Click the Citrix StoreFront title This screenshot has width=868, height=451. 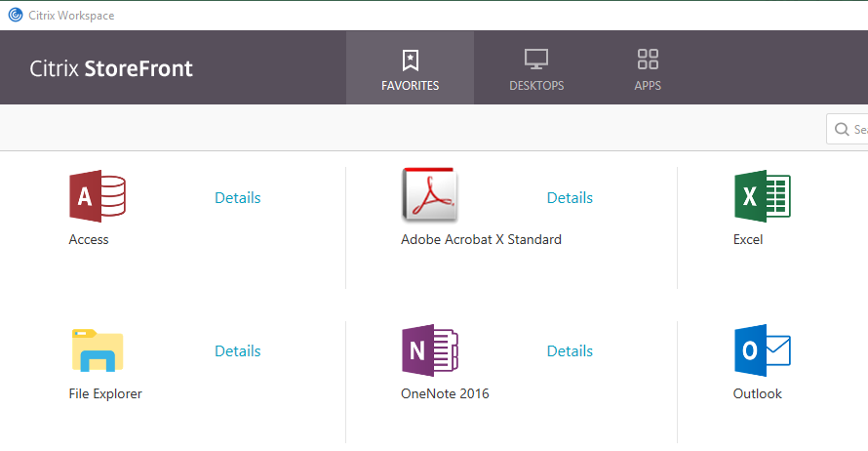(111, 68)
